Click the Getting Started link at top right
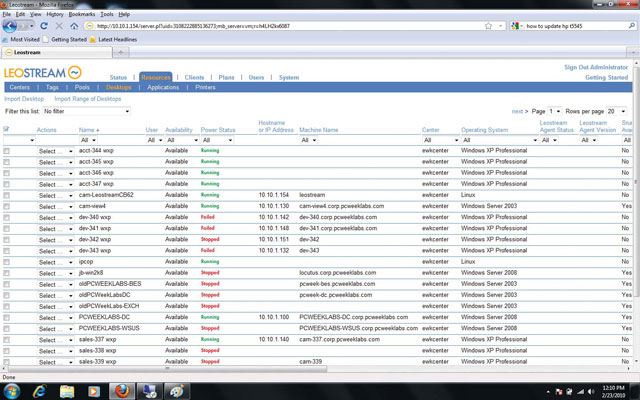The height and width of the screenshot is (400, 640). [607, 77]
